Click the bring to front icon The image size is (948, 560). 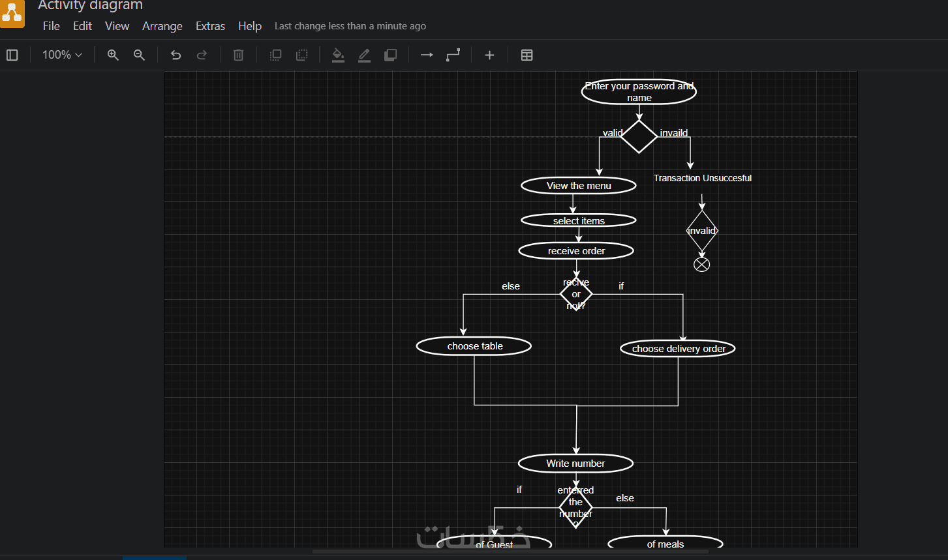275,55
